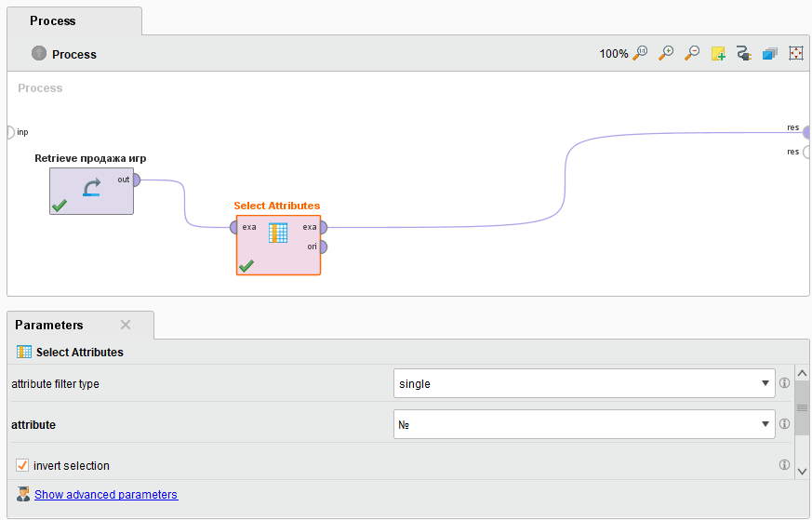Viewport: 812px width, 520px height.
Task: Click the exa output port of Select Attributes
Action: click(x=323, y=227)
